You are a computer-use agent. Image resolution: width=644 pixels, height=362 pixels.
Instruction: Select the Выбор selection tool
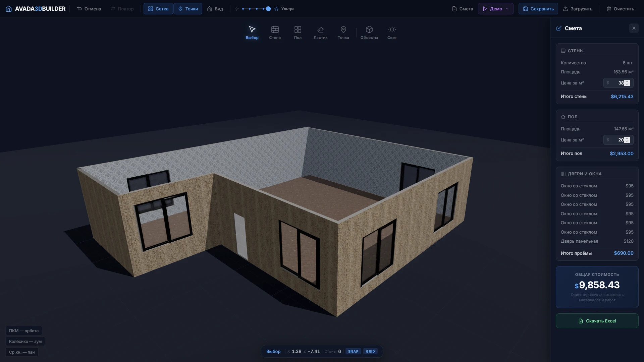pos(252,32)
